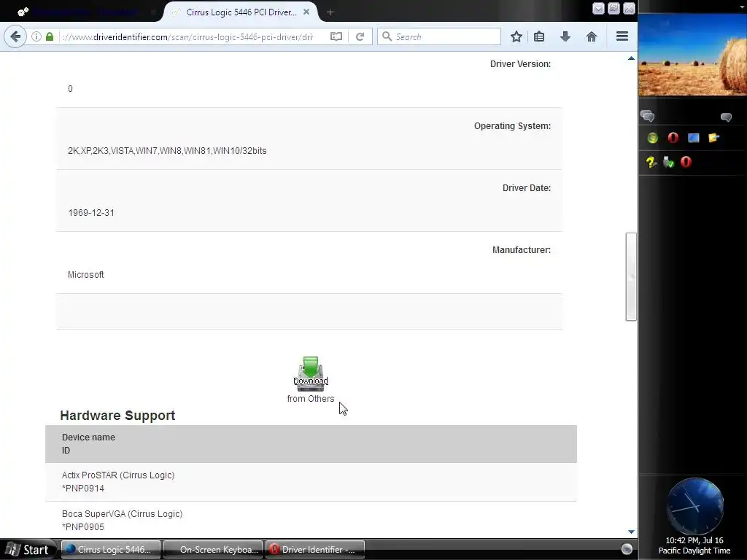The image size is (747, 560).
Task: Bookmark this page with the star icon
Action: point(516,36)
